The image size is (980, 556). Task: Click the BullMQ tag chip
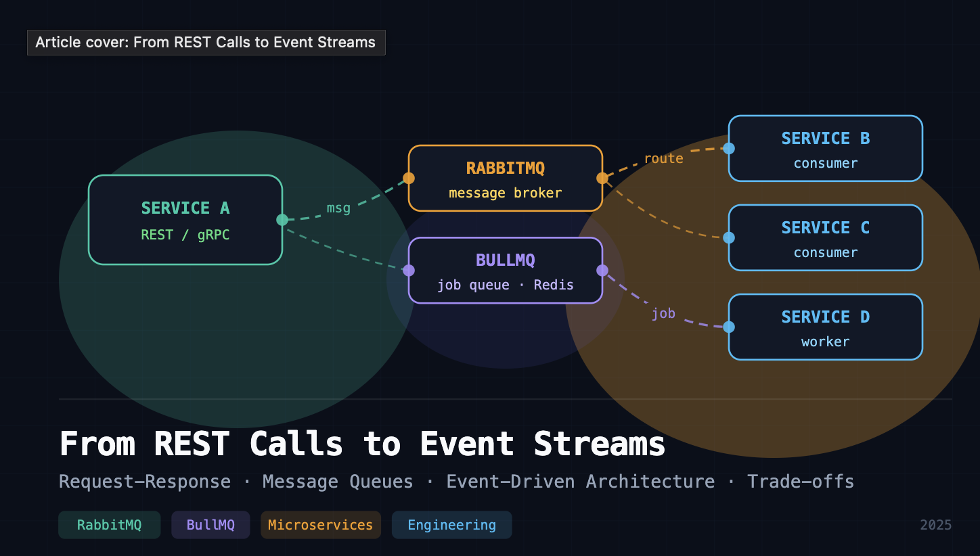210,525
